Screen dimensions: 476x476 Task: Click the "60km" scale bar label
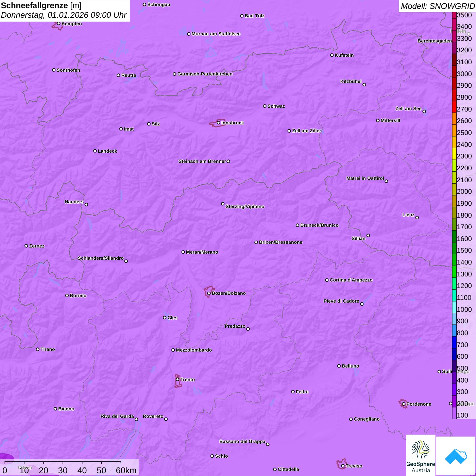(126, 470)
